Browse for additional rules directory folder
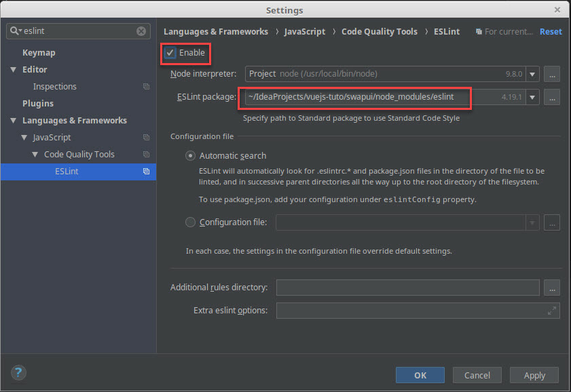571x392 pixels. tap(552, 288)
